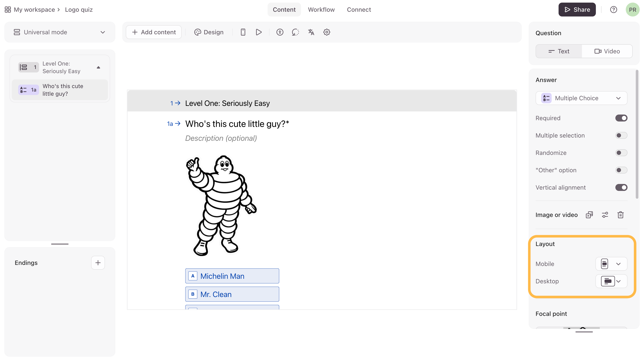Click the refresh/AI circular arrow icon
Image resolution: width=644 pixels, height=361 pixels.
click(x=296, y=32)
